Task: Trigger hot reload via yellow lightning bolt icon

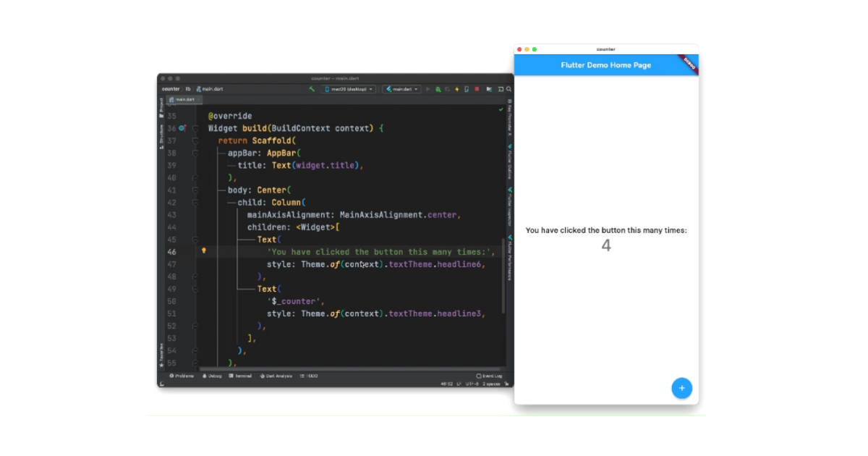Action: tap(457, 88)
